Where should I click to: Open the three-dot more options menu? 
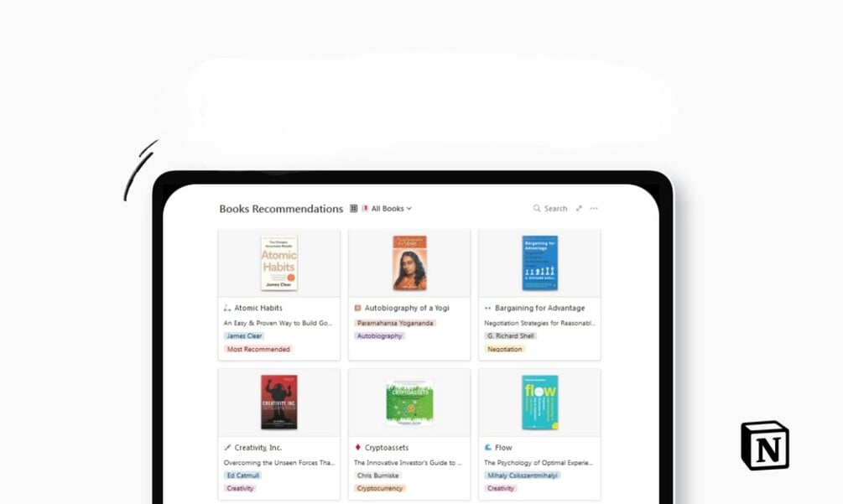coord(594,209)
